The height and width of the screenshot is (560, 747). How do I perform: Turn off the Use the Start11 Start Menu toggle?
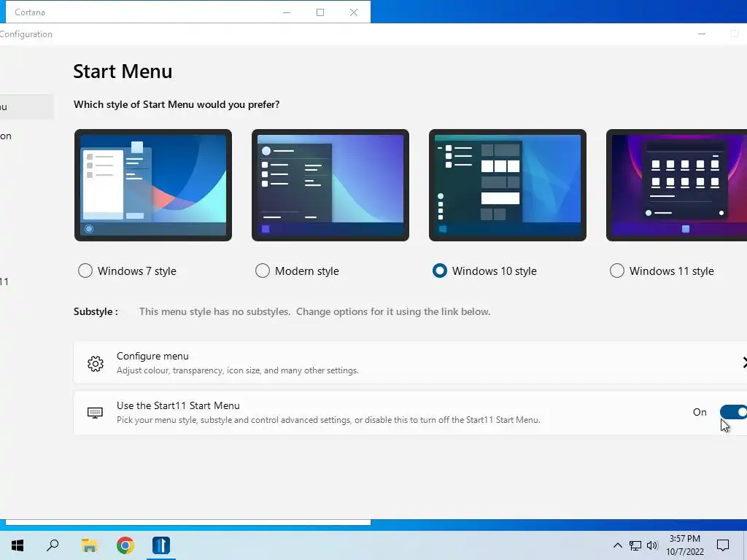(x=734, y=412)
